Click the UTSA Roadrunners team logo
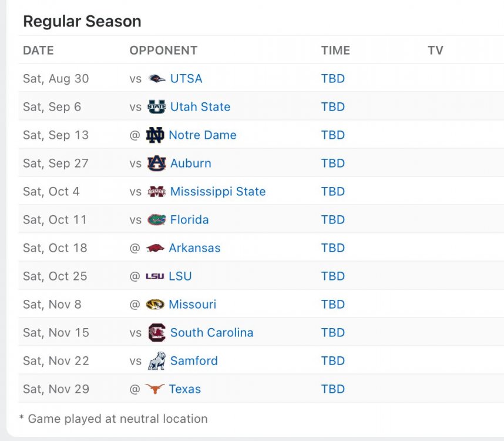This screenshot has width=504, height=441. 157,79
